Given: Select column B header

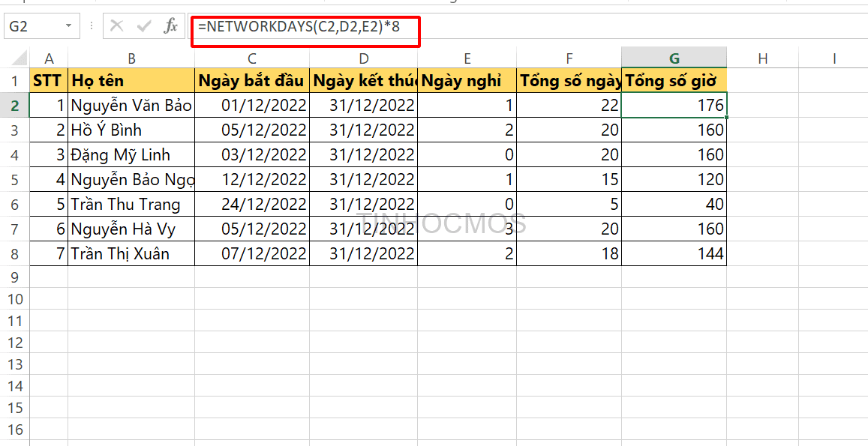Looking at the screenshot, I should (x=131, y=58).
